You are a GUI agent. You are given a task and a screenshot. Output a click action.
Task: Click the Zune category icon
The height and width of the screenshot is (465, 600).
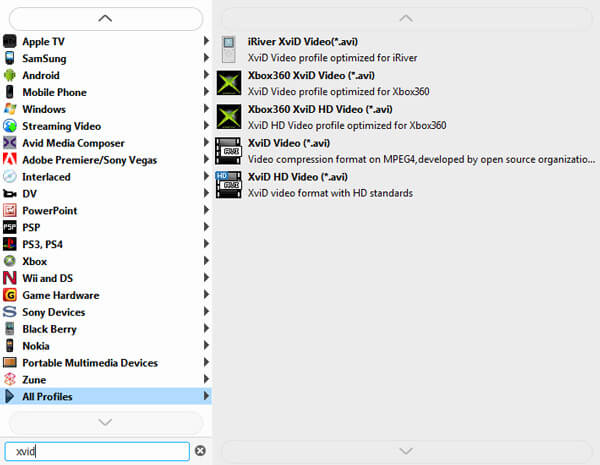10,379
